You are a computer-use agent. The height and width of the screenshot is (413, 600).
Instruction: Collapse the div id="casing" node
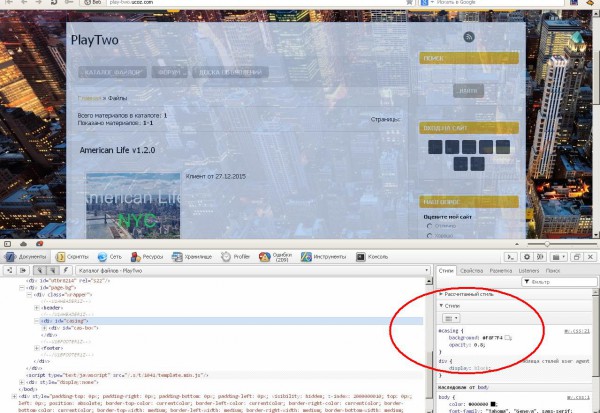tap(37, 321)
